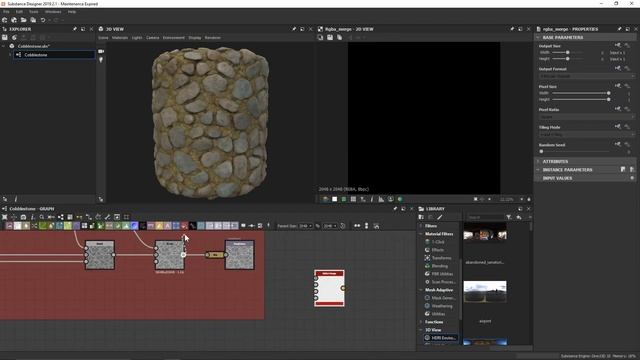Adjust the Output Size Height slider
640x360 pixels.
pos(567,59)
